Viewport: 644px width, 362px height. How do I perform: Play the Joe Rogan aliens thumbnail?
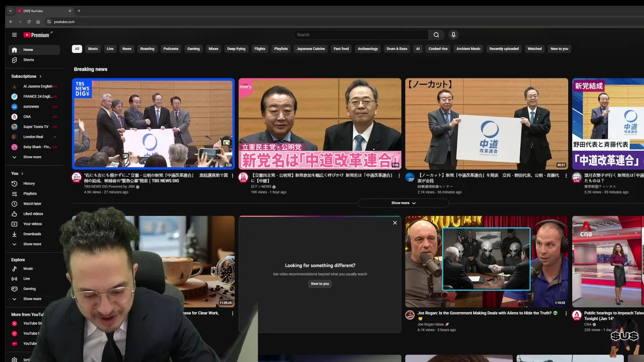pos(487,261)
